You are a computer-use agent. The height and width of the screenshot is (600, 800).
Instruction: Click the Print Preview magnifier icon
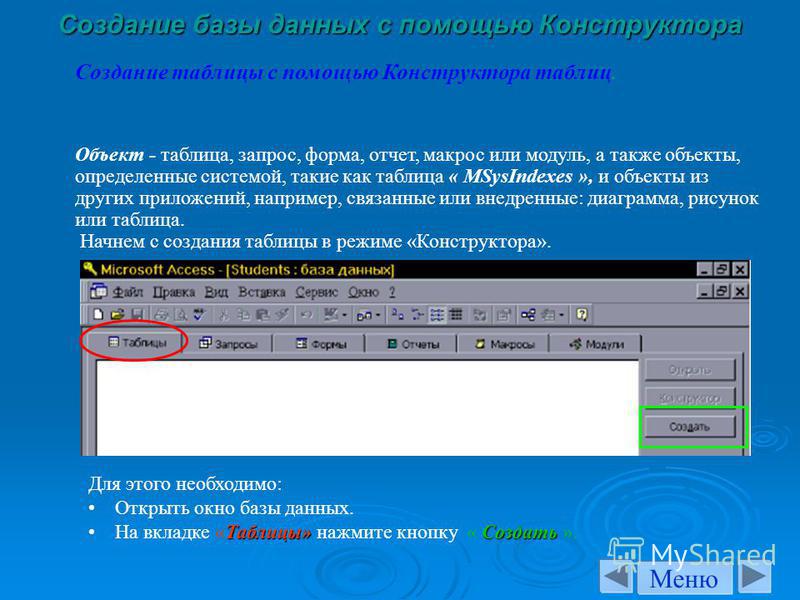click(181, 315)
